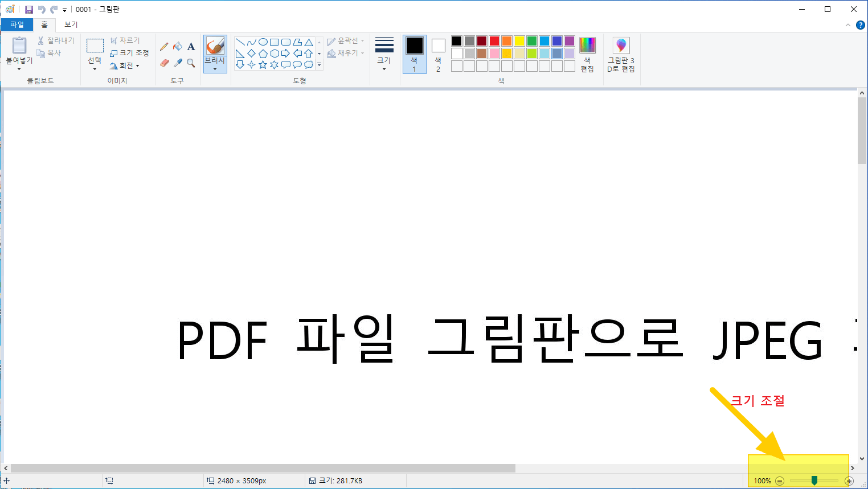Click the horizontal scrollbar thumb
The width and height of the screenshot is (868, 489).
click(x=263, y=468)
